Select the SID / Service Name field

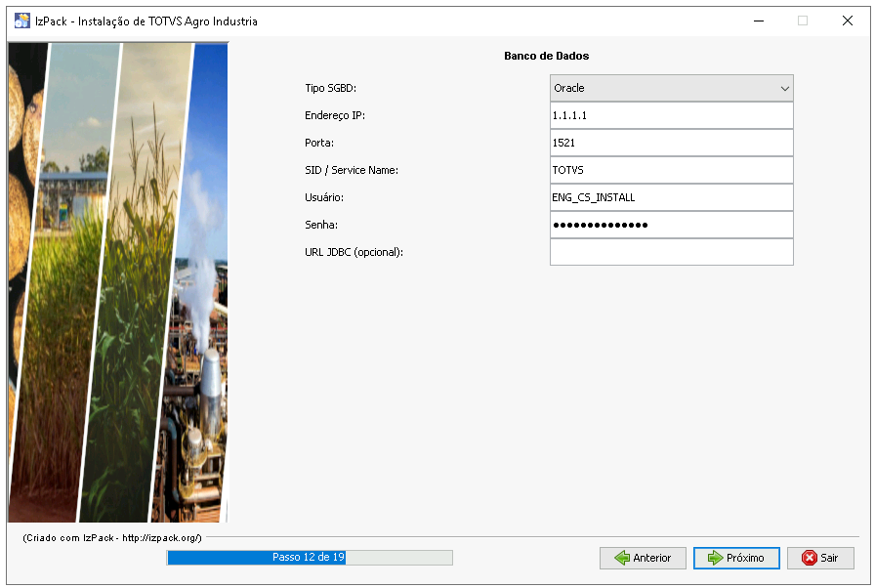click(671, 170)
